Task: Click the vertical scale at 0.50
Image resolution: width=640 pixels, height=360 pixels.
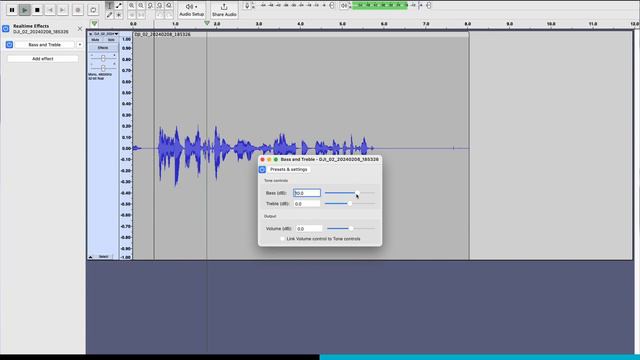Action: pyautogui.click(x=127, y=93)
